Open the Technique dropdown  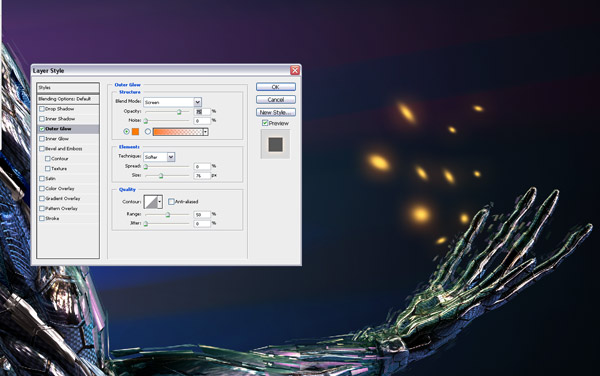[x=159, y=157]
